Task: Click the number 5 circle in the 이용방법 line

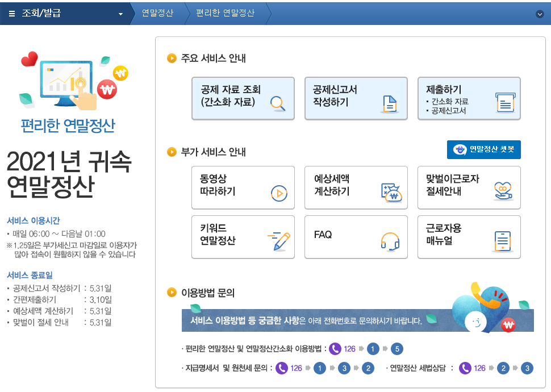Action: coord(397,349)
